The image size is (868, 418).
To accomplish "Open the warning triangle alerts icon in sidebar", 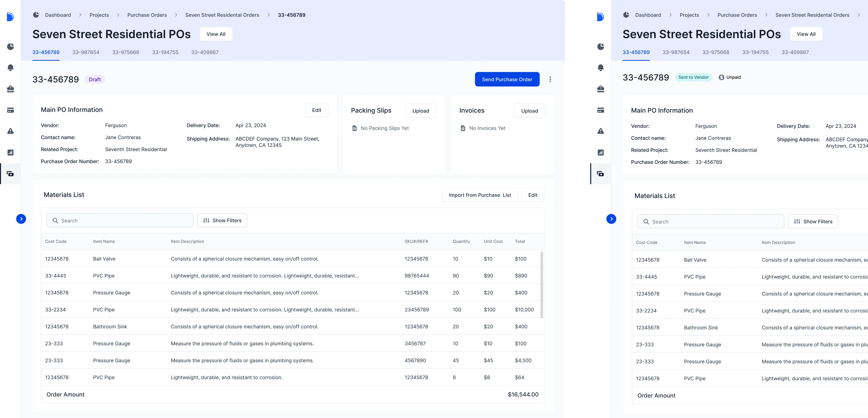I will click(x=10, y=131).
